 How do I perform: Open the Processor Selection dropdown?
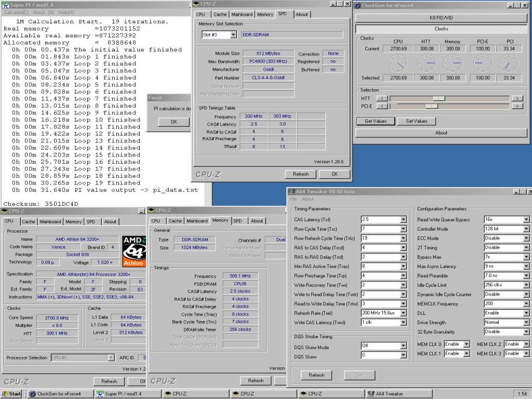(x=111, y=357)
